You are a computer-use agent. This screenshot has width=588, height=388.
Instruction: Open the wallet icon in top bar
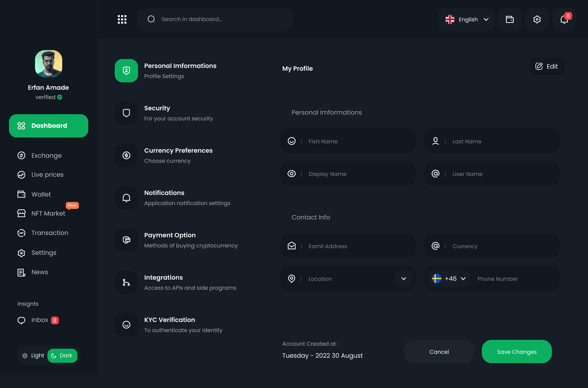click(x=510, y=19)
